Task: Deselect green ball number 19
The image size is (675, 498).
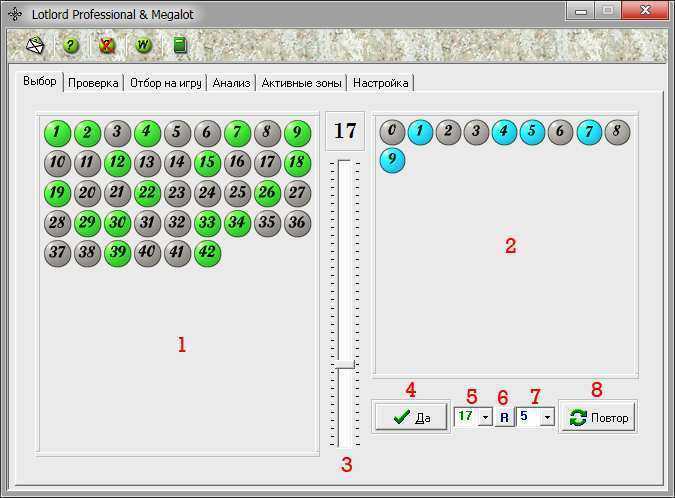Action: (x=57, y=193)
